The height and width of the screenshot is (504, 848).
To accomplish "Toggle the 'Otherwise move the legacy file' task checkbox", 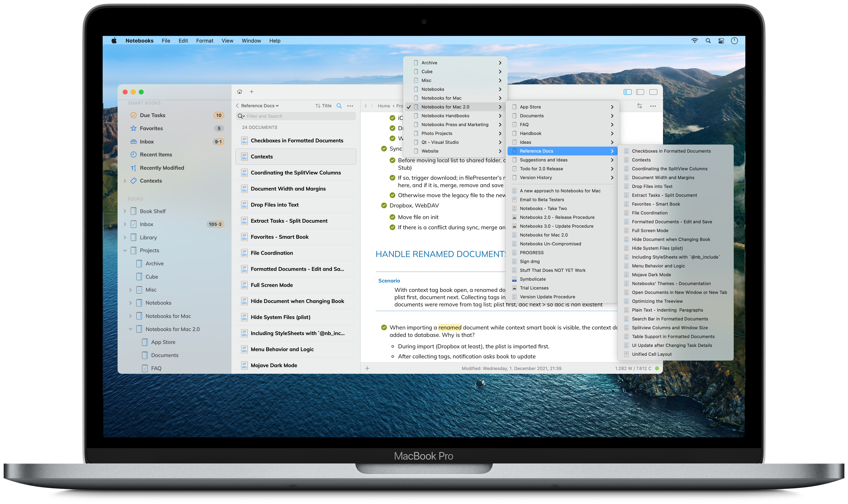I will coord(392,195).
